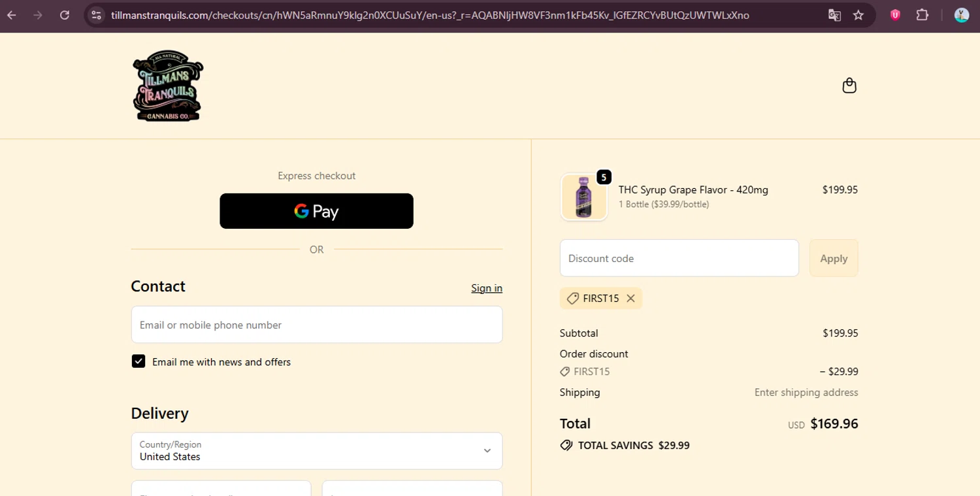Image resolution: width=980 pixels, height=496 pixels.
Task: Click the Tillmans Tranquils logo
Action: click(168, 86)
